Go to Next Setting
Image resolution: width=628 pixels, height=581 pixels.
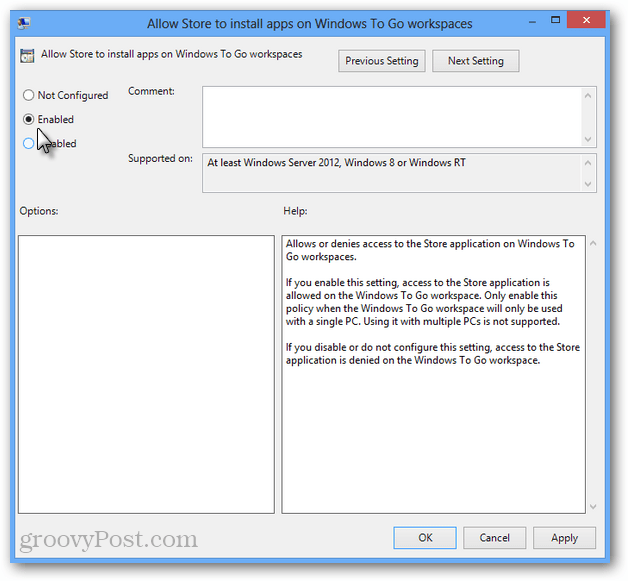[x=475, y=61]
